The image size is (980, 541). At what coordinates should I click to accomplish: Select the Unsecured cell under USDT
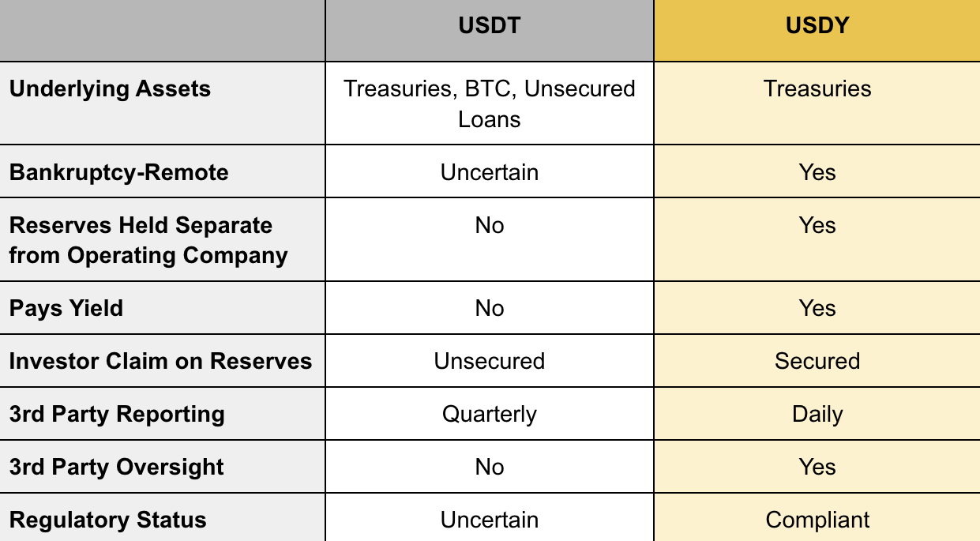coord(489,361)
